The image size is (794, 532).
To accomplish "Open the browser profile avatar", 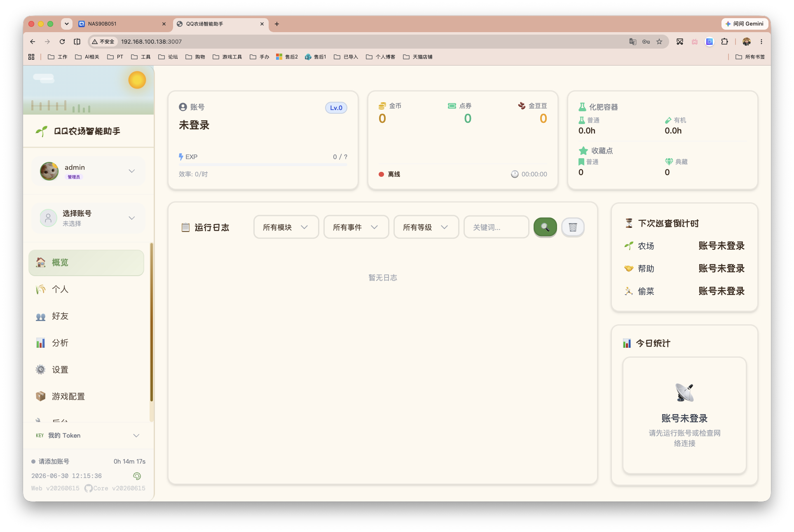I will tap(747, 42).
